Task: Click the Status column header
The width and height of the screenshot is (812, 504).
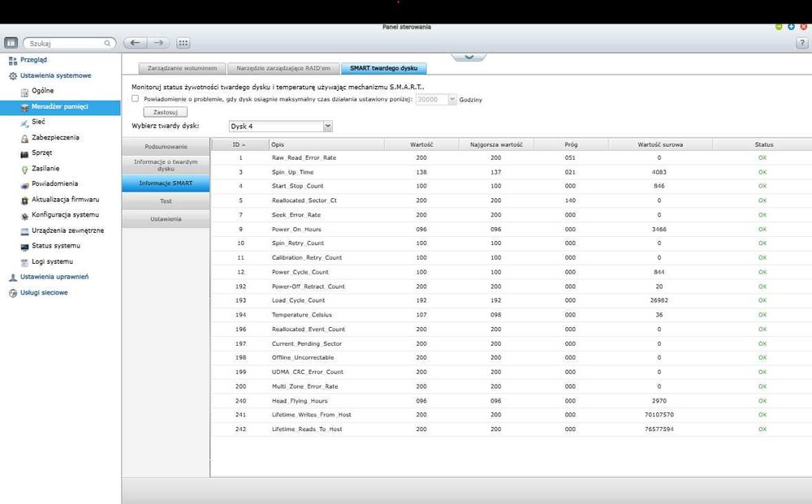Action: point(762,145)
